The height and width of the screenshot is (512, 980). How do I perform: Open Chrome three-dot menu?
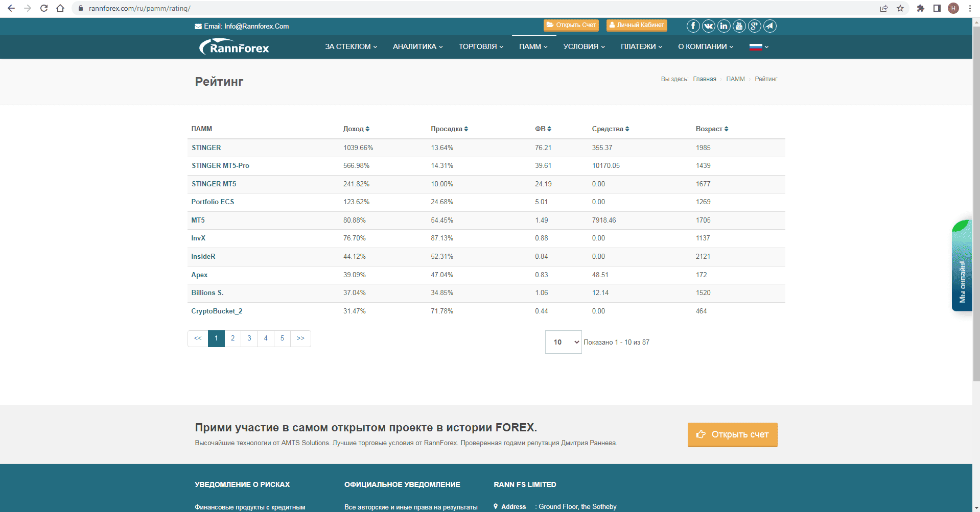click(970, 8)
